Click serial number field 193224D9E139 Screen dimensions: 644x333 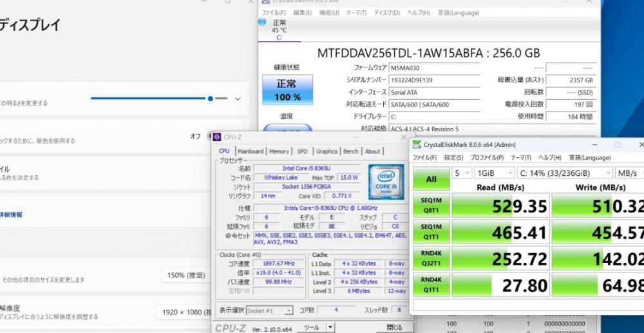[433, 80]
